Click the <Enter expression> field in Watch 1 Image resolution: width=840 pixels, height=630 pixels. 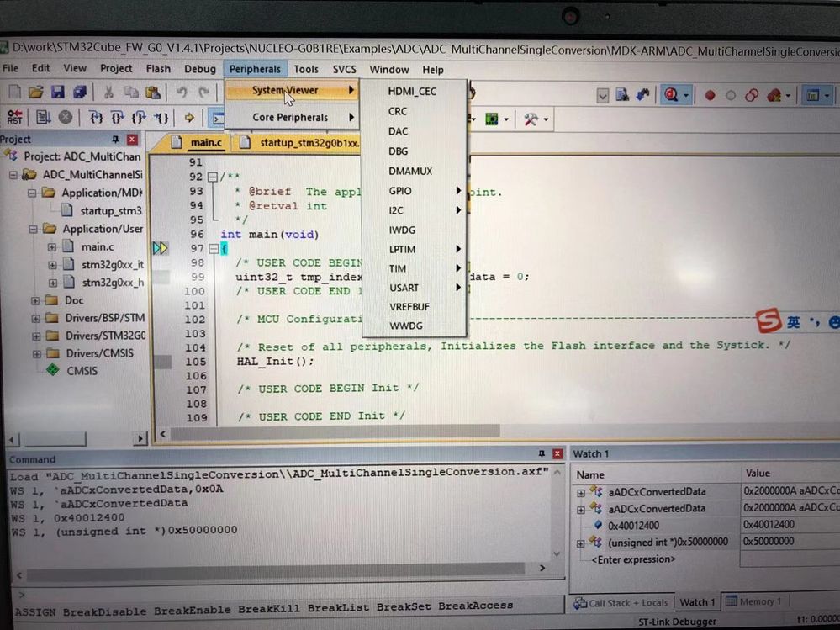632,559
